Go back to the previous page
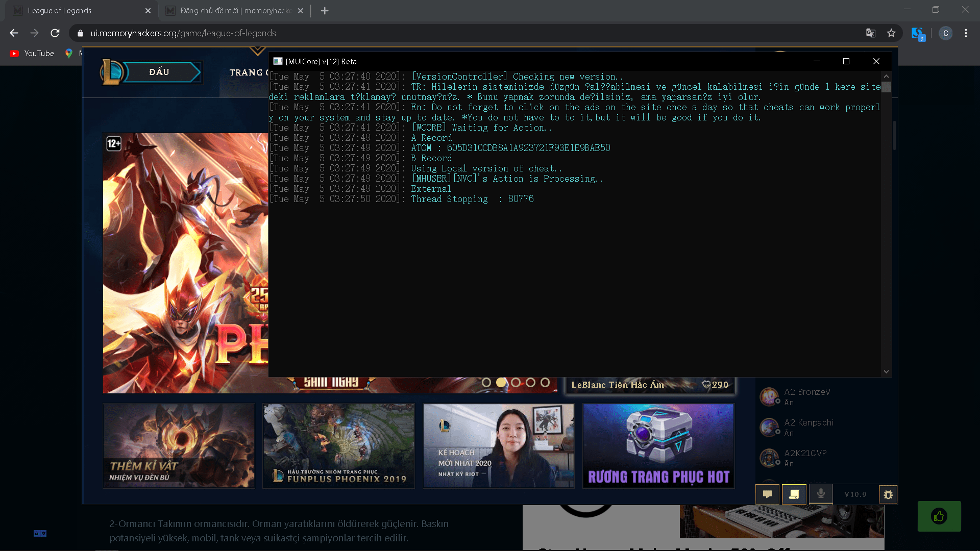The height and width of the screenshot is (551, 980). pyautogui.click(x=14, y=33)
